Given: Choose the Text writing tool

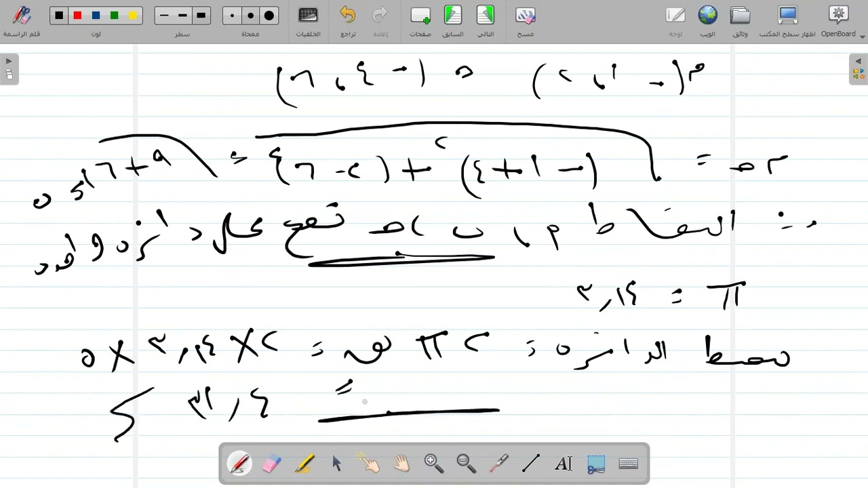Looking at the screenshot, I should [x=564, y=464].
